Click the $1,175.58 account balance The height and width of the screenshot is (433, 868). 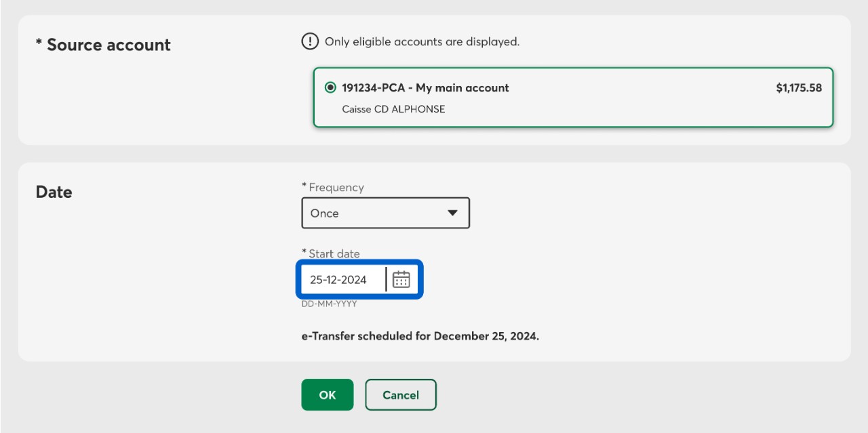798,87
